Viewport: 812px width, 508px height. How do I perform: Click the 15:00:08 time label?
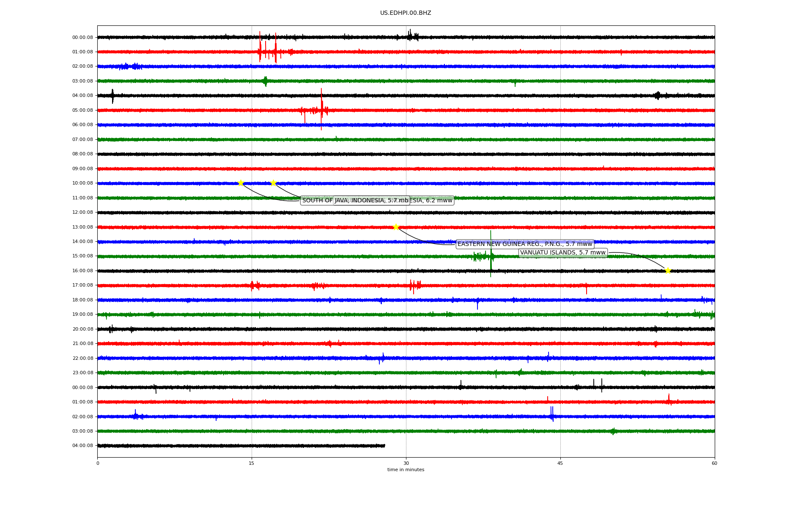82,256
